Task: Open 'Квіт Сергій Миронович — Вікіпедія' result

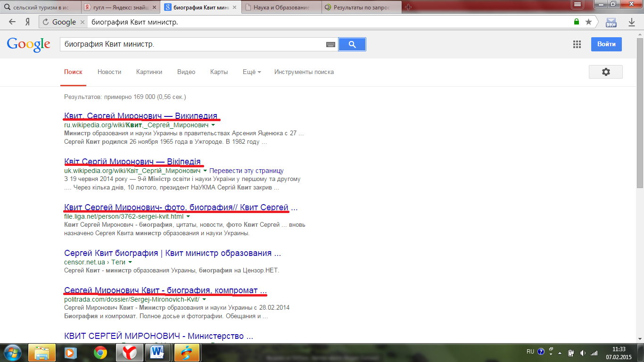Action: [x=132, y=162]
